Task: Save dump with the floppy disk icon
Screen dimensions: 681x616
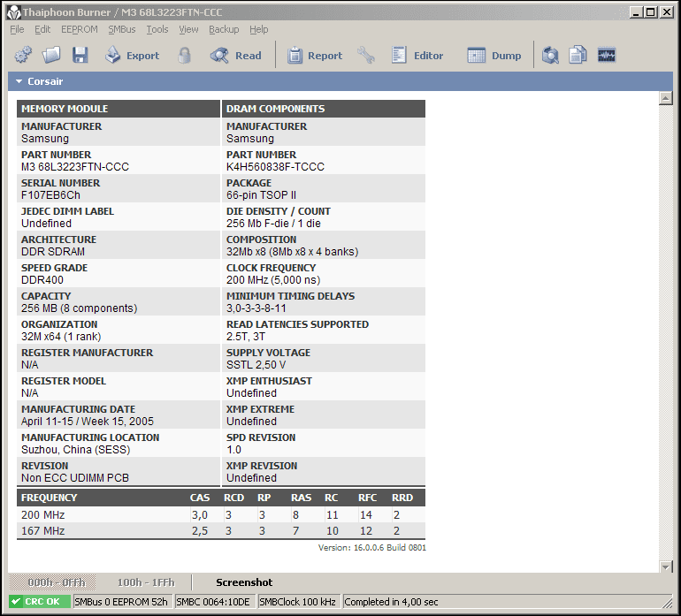Action: 80,55
